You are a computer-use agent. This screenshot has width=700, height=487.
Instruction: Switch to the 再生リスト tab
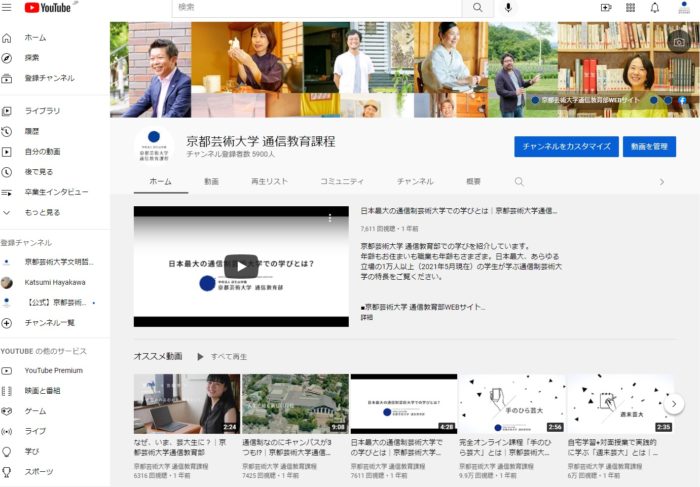point(269,182)
